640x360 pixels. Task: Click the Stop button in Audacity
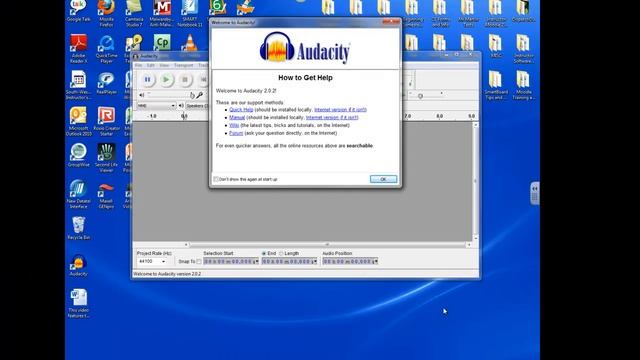(x=185, y=80)
